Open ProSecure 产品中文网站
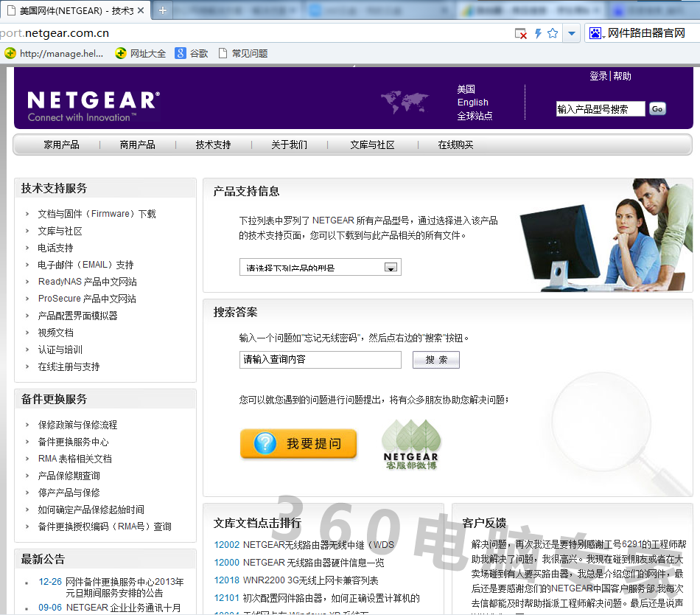700x615 pixels. pyautogui.click(x=87, y=299)
